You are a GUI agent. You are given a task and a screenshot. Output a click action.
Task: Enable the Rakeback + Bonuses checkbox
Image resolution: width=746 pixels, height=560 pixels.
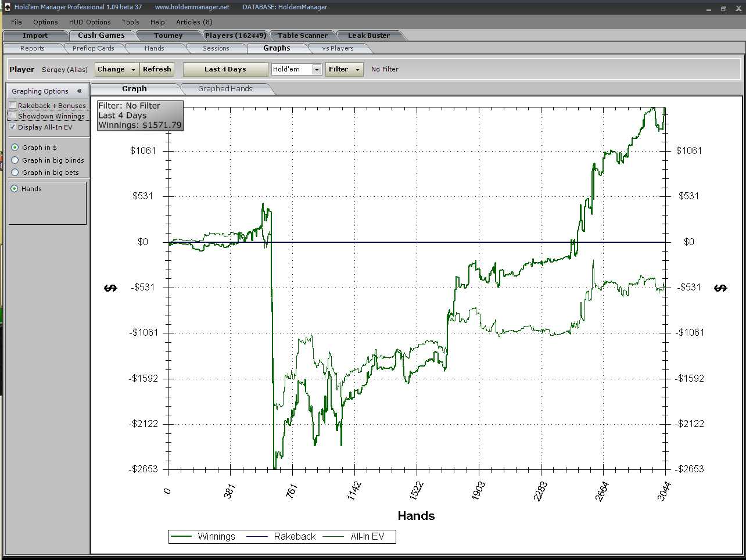[x=13, y=106]
